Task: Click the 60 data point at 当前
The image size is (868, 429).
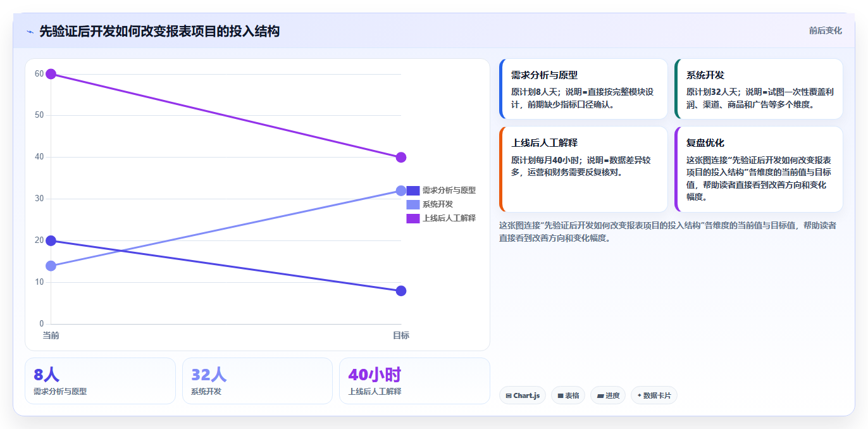Action: [x=51, y=74]
